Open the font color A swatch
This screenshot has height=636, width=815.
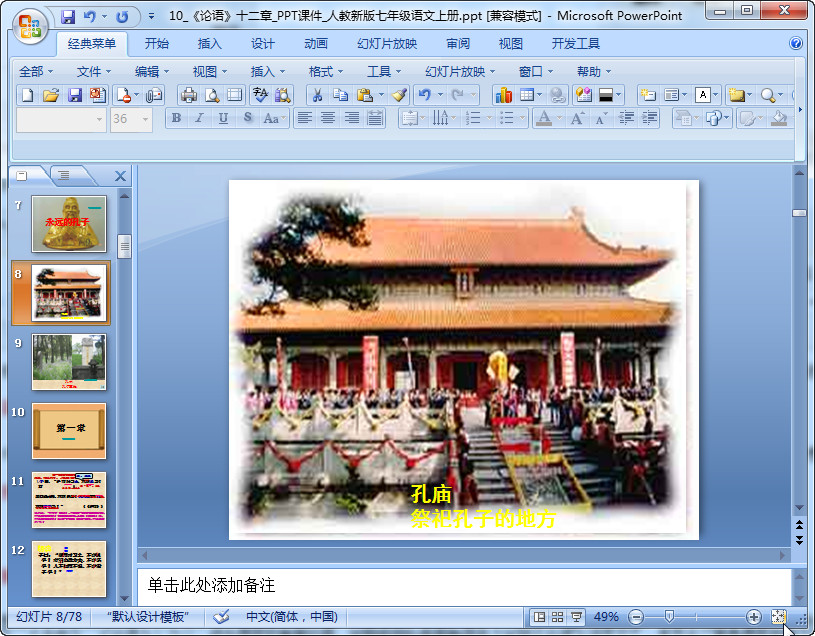coord(544,118)
